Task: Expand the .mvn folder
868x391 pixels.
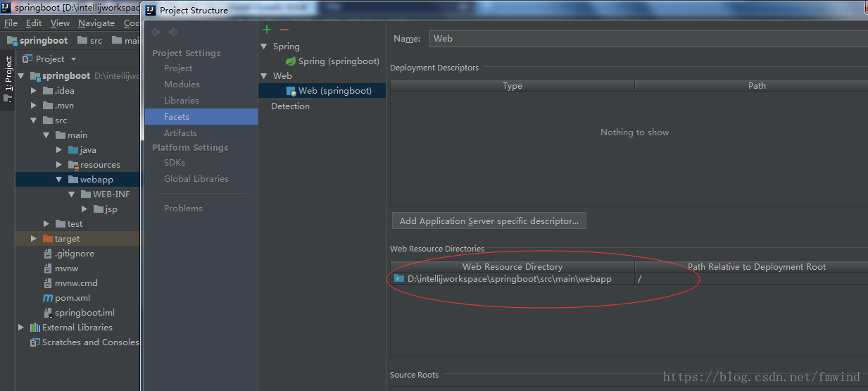Action: [x=34, y=106]
